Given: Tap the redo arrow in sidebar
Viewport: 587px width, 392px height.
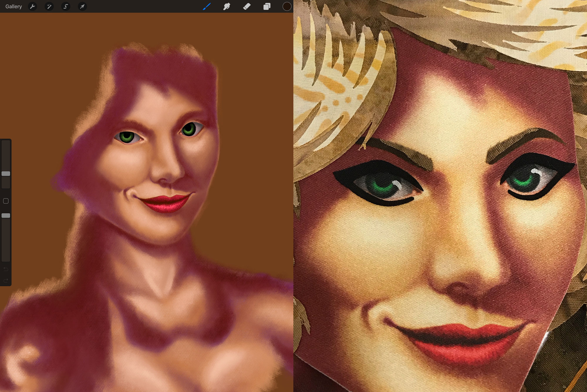Looking at the screenshot, I should pos(6,281).
